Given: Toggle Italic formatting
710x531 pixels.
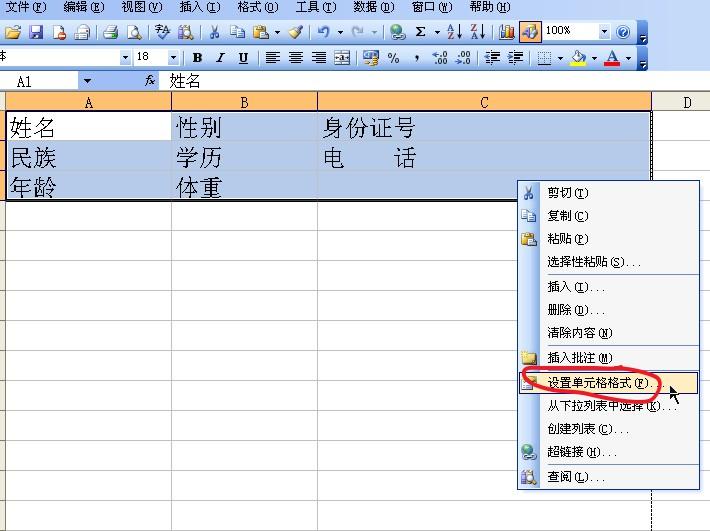Looking at the screenshot, I should click(x=221, y=58).
